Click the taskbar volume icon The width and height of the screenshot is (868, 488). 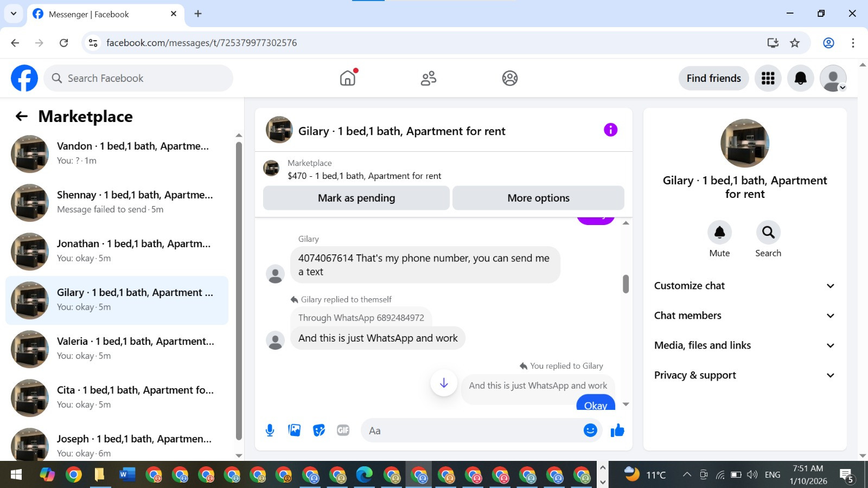tap(752, 475)
